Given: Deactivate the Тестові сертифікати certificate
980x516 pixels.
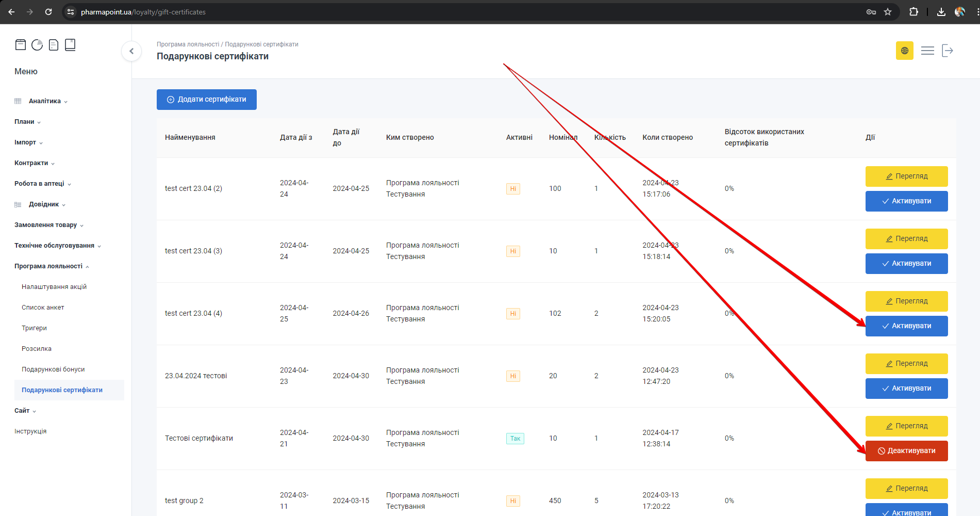Looking at the screenshot, I should click(x=906, y=451).
